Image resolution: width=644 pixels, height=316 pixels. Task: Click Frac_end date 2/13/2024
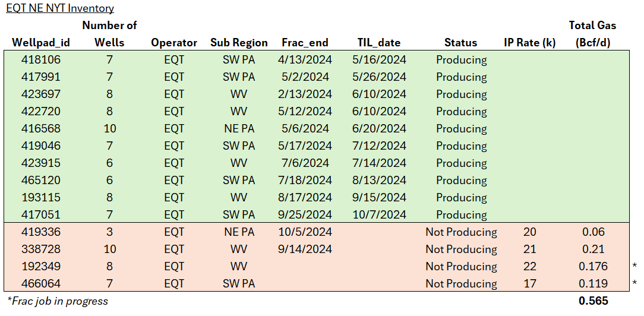pos(305,94)
